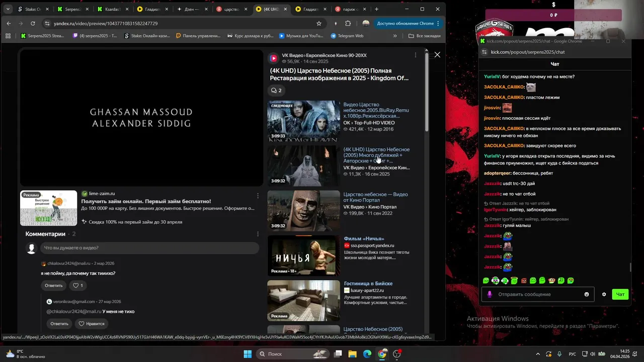
Task: Close video preview with X icon
Action: (x=437, y=54)
